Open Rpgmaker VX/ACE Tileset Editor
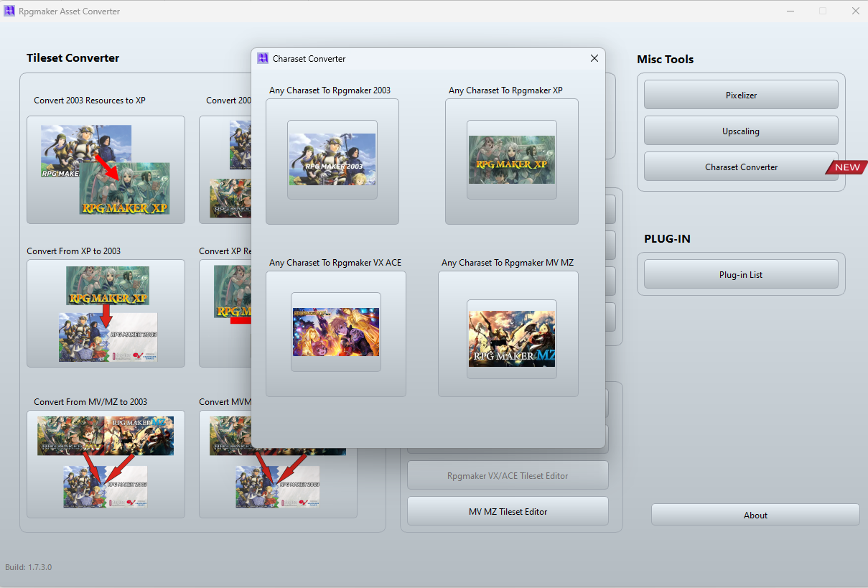Viewport: 868px width, 588px height. tap(508, 475)
